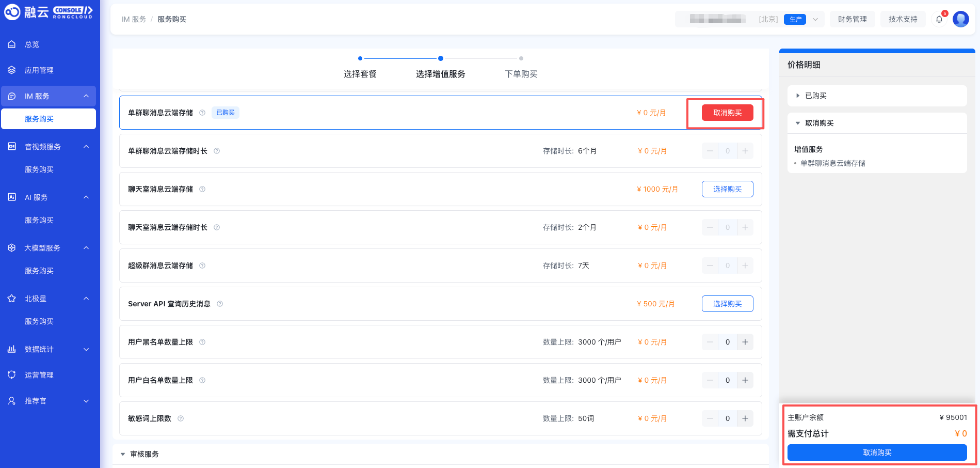980x468 pixels.
Task: Click the 数据统计 bar chart icon
Action: click(11, 349)
